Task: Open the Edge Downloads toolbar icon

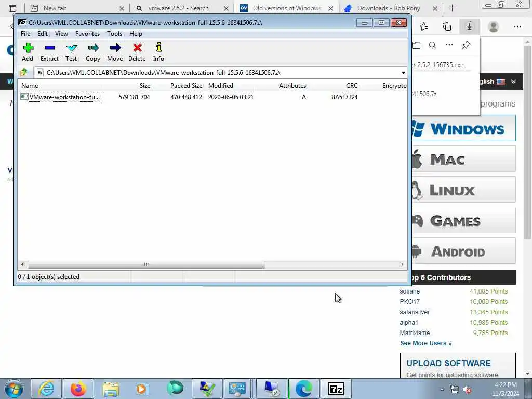Action: [469, 26]
